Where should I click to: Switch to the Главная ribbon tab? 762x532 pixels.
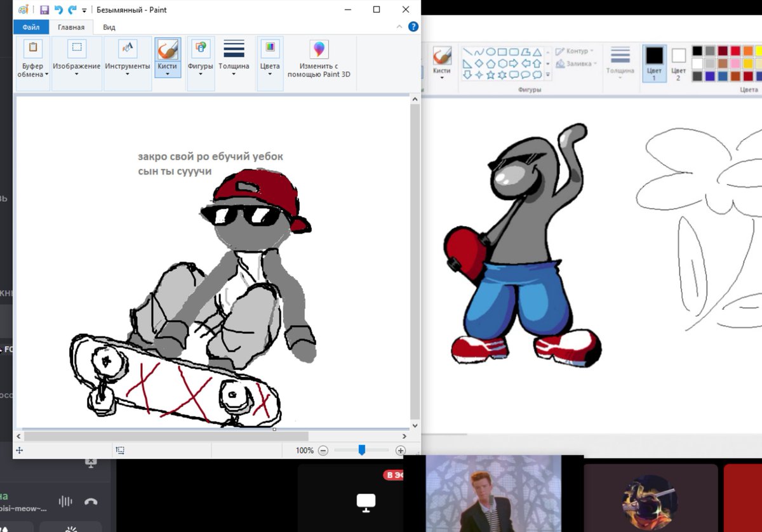point(71,27)
